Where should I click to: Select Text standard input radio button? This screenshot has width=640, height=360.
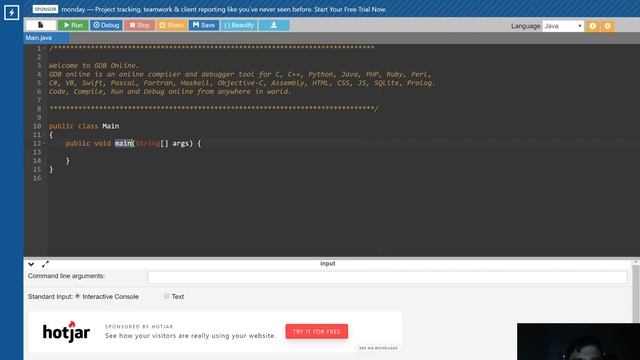166,296
